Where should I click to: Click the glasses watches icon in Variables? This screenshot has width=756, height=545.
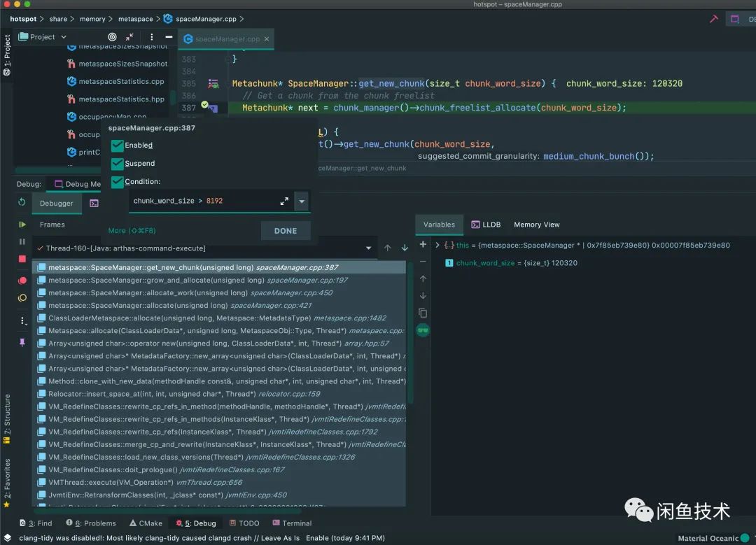point(423,330)
